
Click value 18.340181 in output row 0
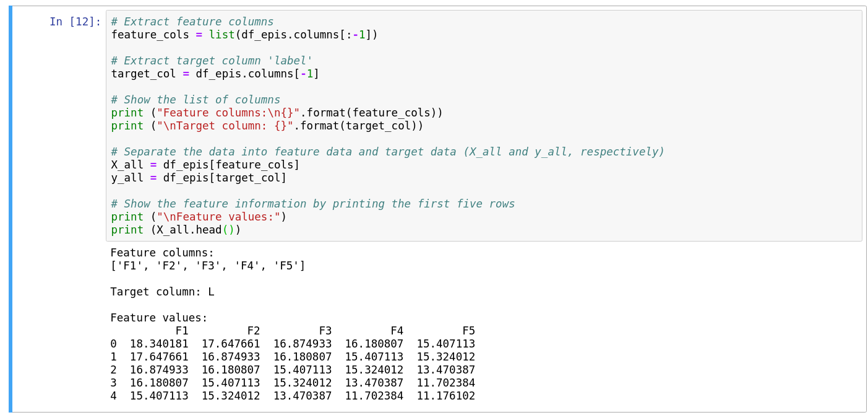tap(159, 344)
